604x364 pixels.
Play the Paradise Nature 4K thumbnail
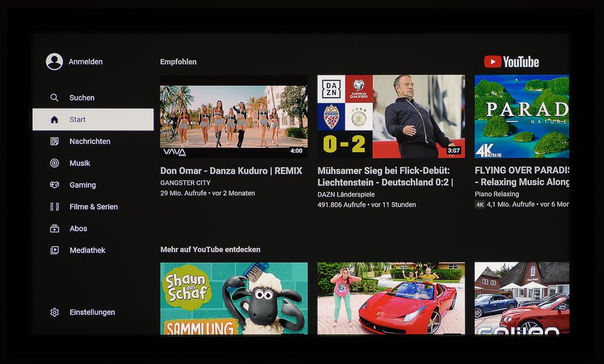[522, 117]
